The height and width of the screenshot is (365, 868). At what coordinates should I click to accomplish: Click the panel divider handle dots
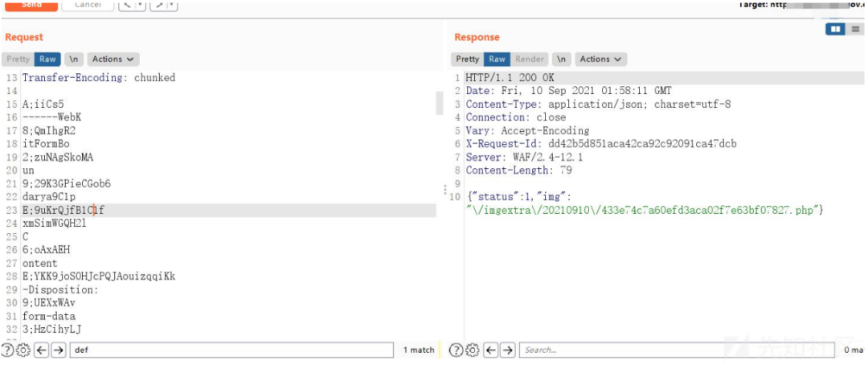point(444,190)
